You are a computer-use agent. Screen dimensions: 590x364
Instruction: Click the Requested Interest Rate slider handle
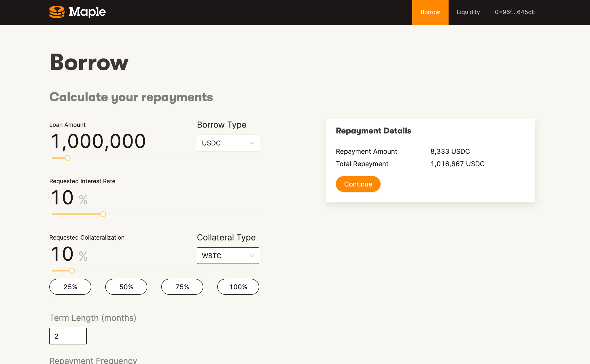[x=103, y=214]
